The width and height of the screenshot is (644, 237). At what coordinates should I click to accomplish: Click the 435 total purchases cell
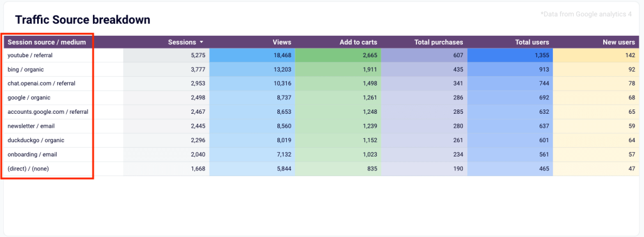(x=425, y=69)
